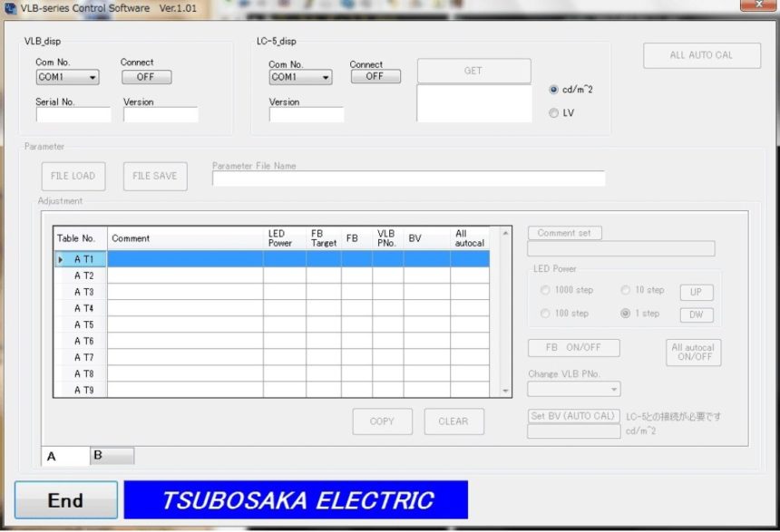Click the table scrollbar up arrow
780x532 pixels.
pyautogui.click(x=505, y=233)
